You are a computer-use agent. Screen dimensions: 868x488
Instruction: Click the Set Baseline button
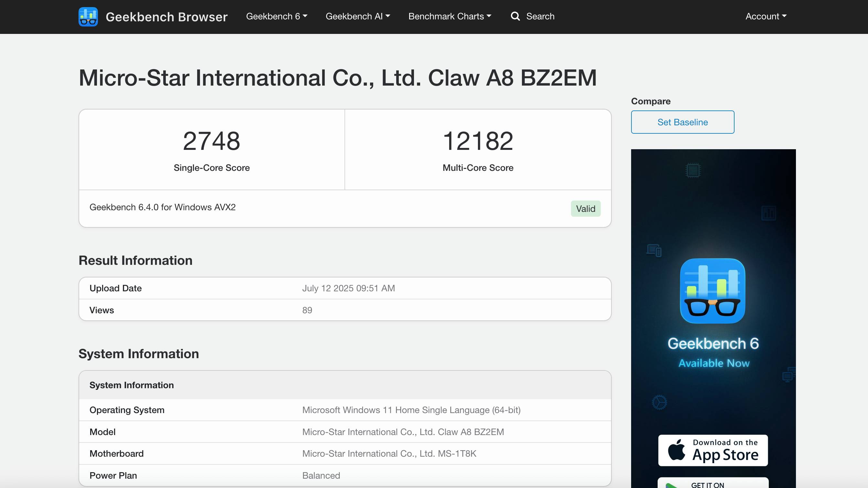pyautogui.click(x=682, y=122)
